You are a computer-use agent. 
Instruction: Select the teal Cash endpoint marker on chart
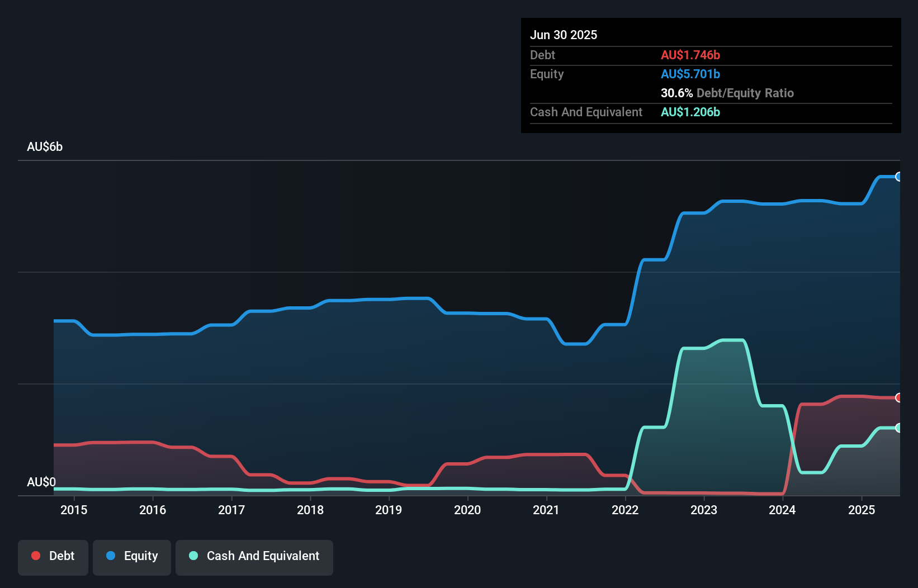898,428
